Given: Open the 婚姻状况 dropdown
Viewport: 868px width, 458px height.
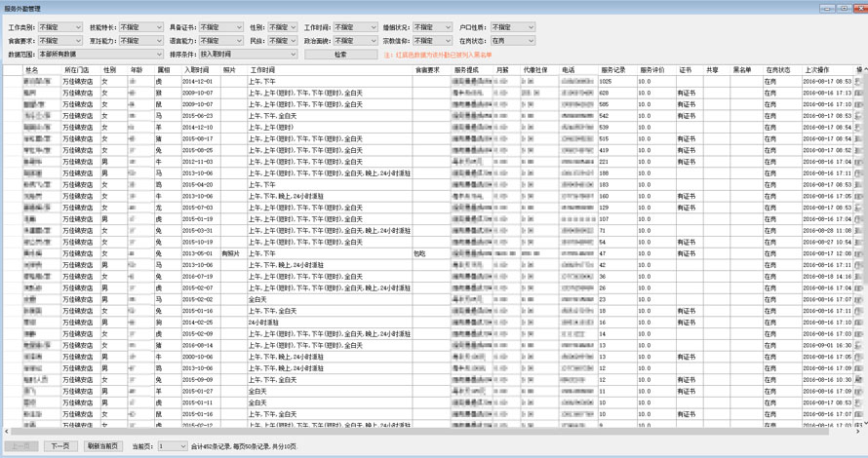Looking at the screenshot, I should (432, 28).
